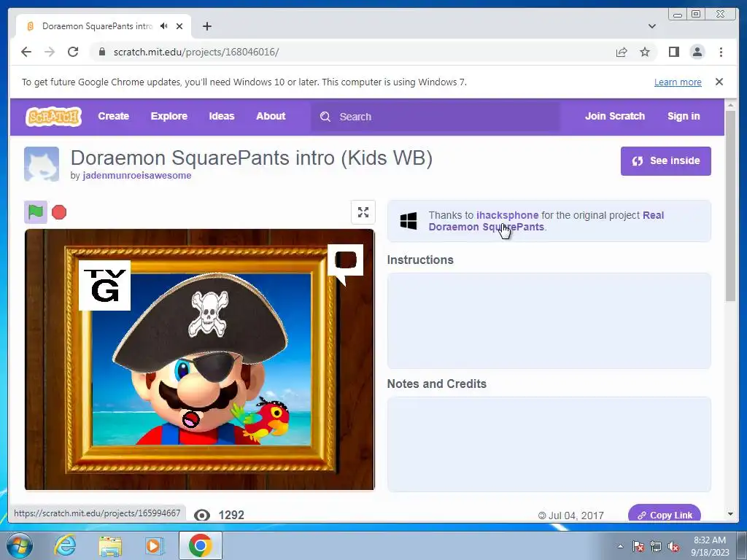Click the view count eye icon
Screen dimensions: 747x560
202,515
